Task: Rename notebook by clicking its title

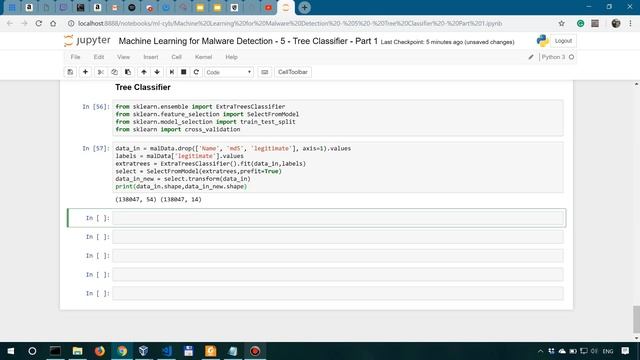Action: coord(248,41)
